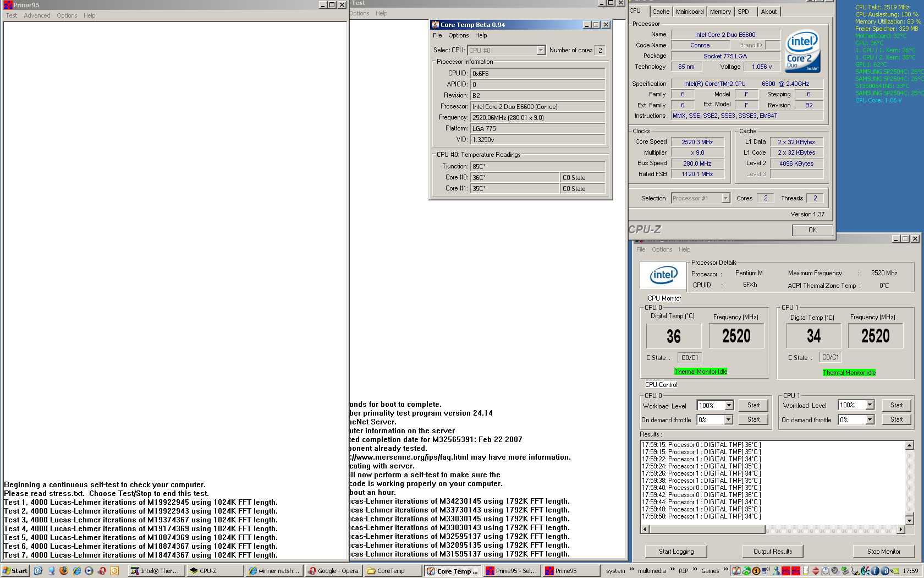Click the yellow info icon in system tray
924x578 pixels.
click(x=756, y=571)
